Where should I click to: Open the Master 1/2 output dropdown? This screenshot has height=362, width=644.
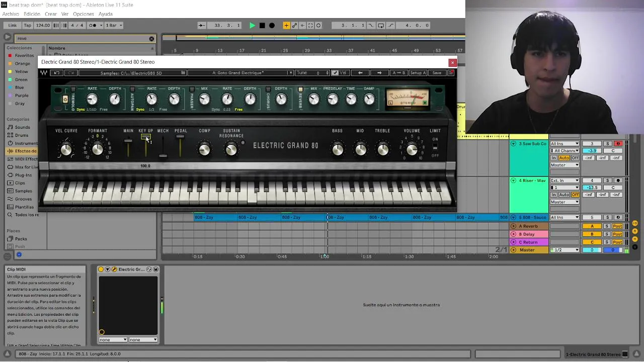coord(565,250)
